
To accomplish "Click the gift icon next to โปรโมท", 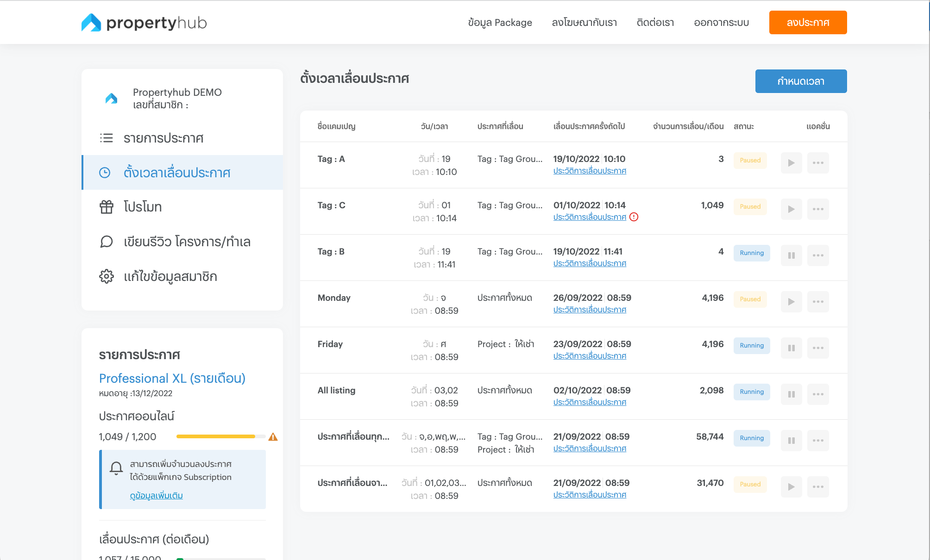I will tap(107, 207).
